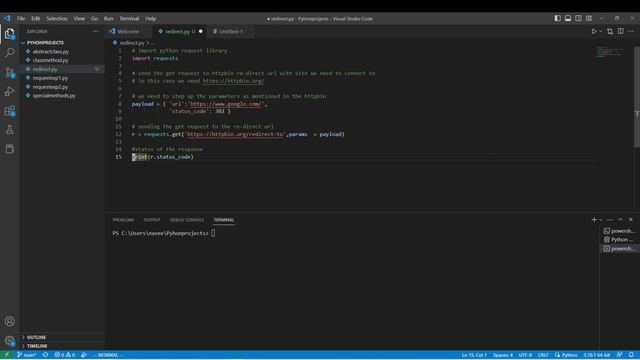Viewport: 640px width, 360px height.
Task: Switch to the Welcome tab
Action: [x=127, y=31]
